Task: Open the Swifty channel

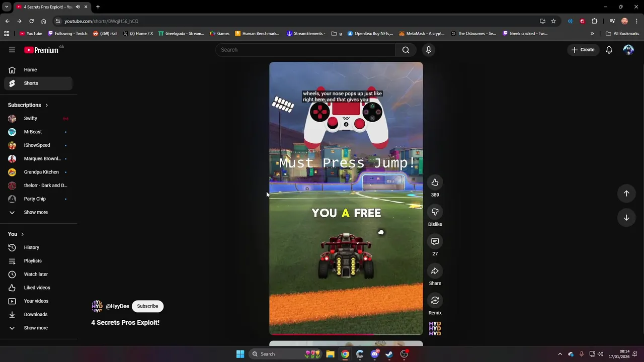Action: pyautogui.click(x=38, y=118)
